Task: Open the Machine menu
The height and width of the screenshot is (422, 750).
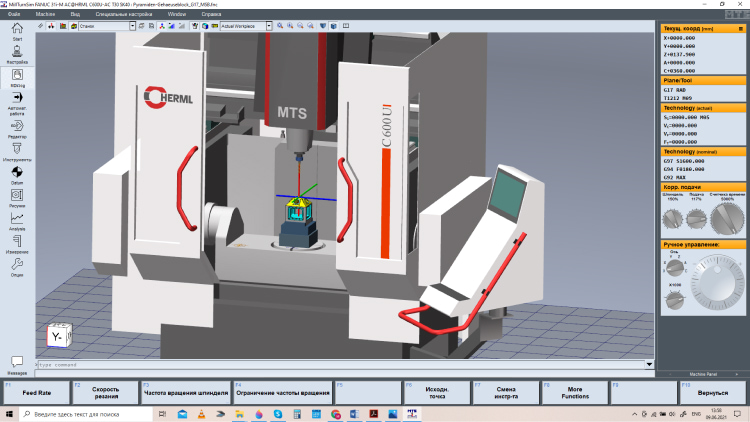Action: pos(45,14)
